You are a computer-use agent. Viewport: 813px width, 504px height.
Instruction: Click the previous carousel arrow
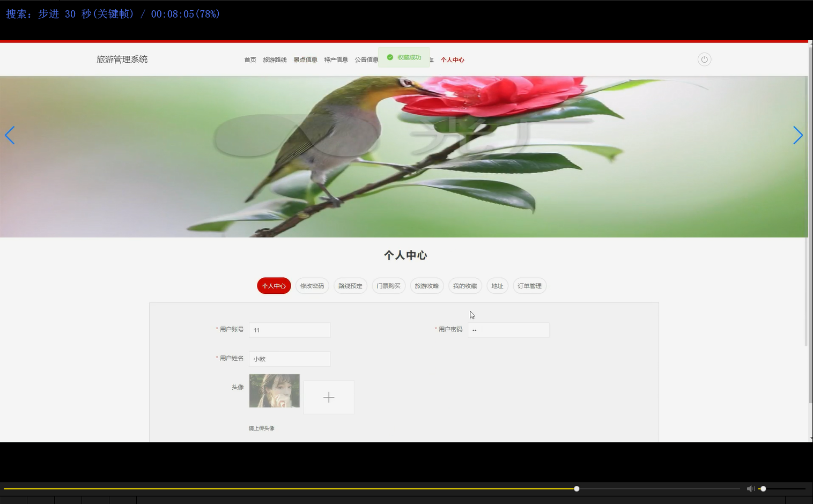(x=10, y=135)
